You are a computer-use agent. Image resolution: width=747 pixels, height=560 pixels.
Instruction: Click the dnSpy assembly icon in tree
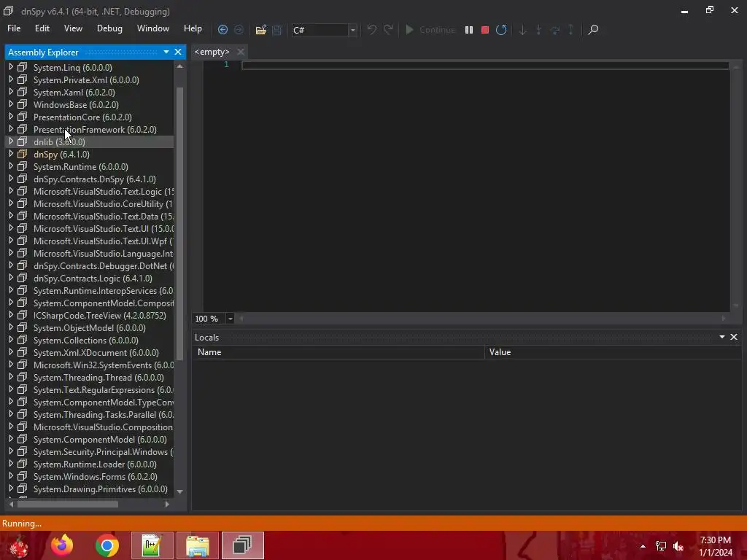pyautogui.click(x=22, y=154)
